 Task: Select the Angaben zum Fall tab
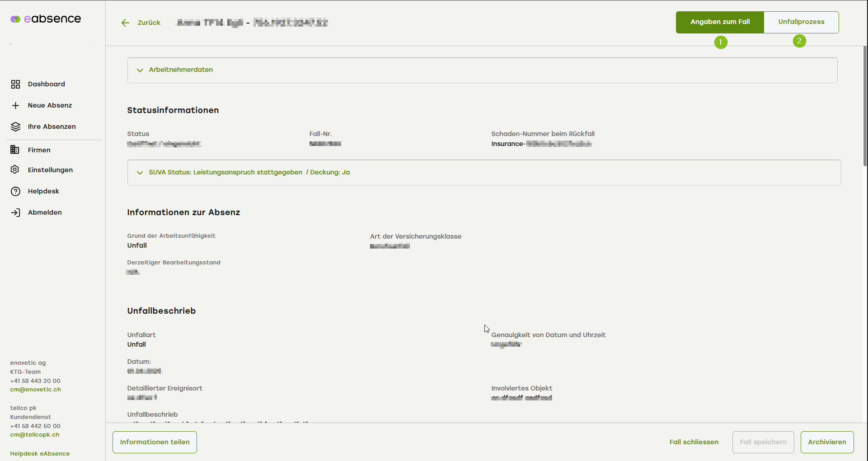pos(720,22)
